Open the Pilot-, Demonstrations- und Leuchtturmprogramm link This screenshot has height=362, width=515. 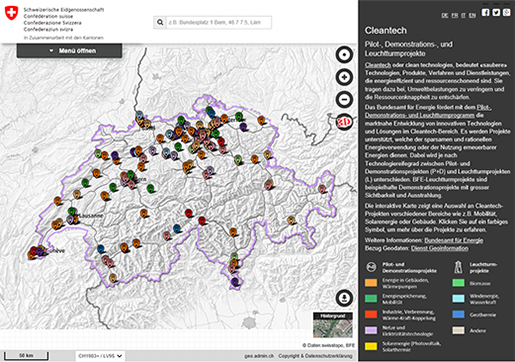point(428,111)
